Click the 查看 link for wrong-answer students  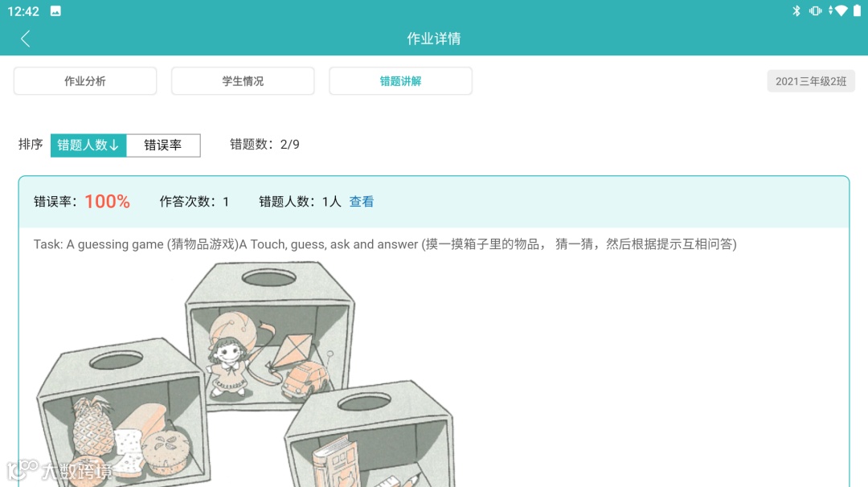pyautogui.click(x=362, y=202)
